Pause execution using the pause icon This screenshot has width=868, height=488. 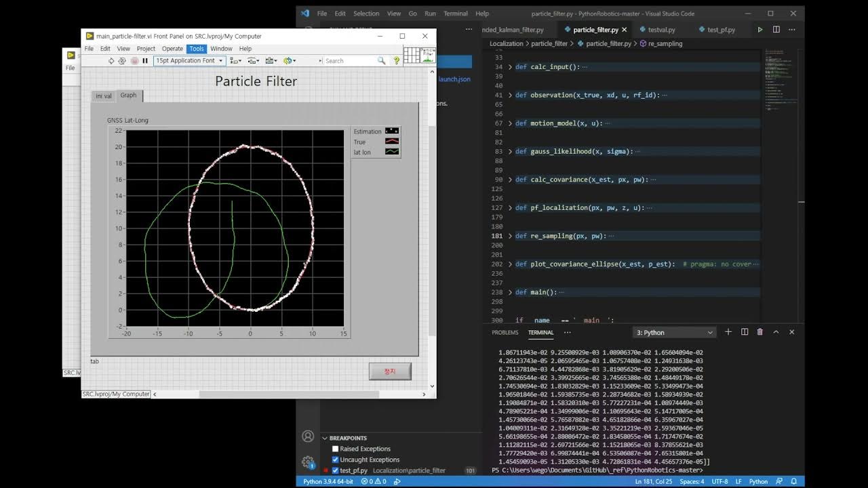[145, 60]
